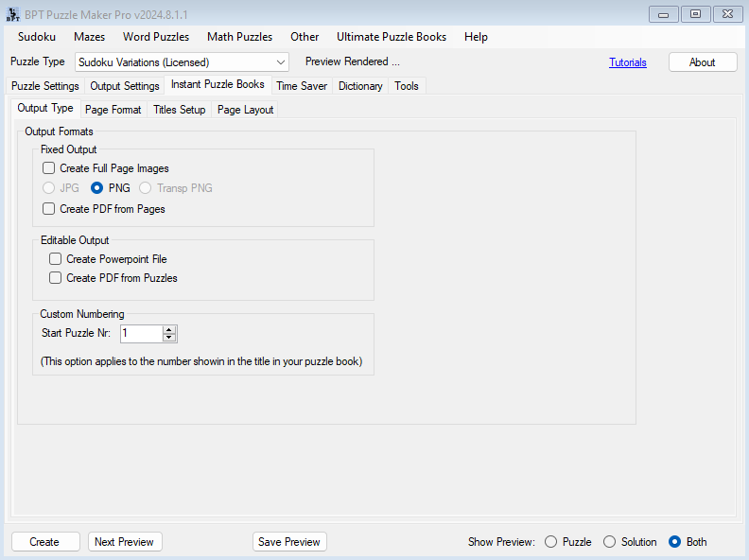Open the Tools tab
The height and width of the screenshot is (560, 749).
tap(407, 86)
